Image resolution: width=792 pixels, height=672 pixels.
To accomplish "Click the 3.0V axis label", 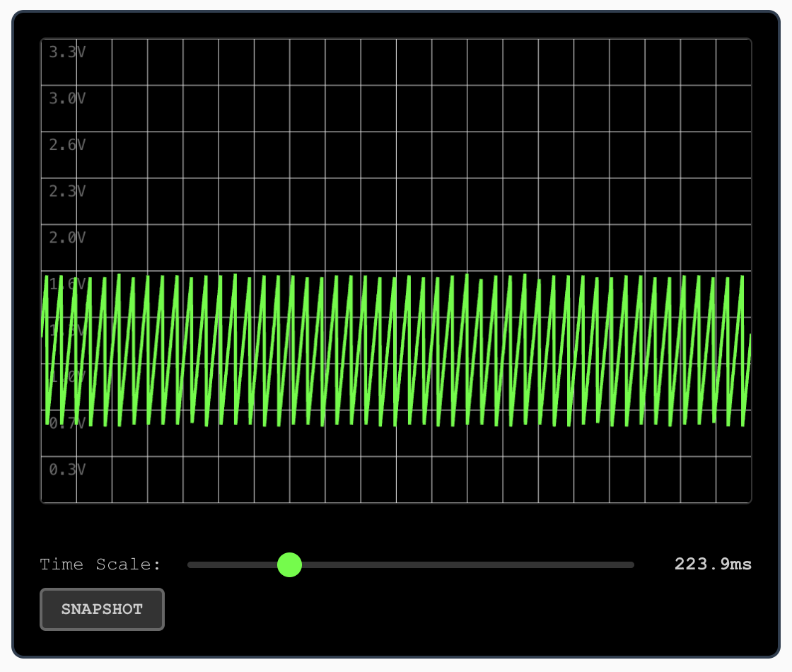I will [67, 98].
